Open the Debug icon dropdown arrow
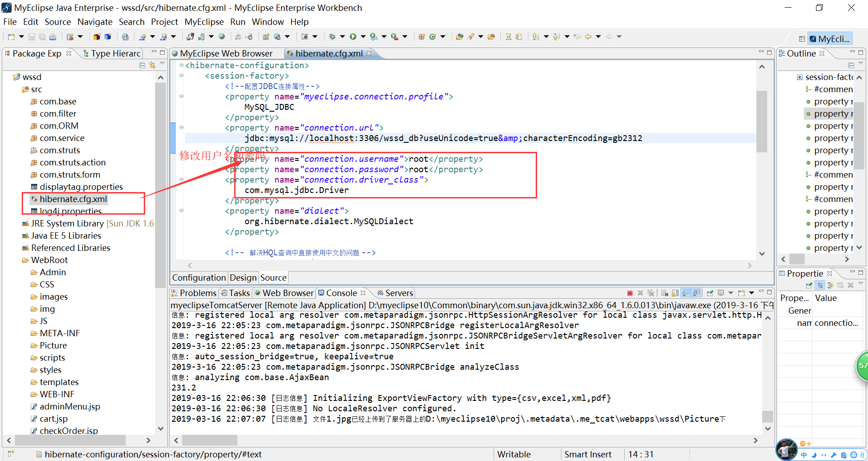Image resolution: width=868 pixels, height=461 pixels. click(x=342, y=37)
